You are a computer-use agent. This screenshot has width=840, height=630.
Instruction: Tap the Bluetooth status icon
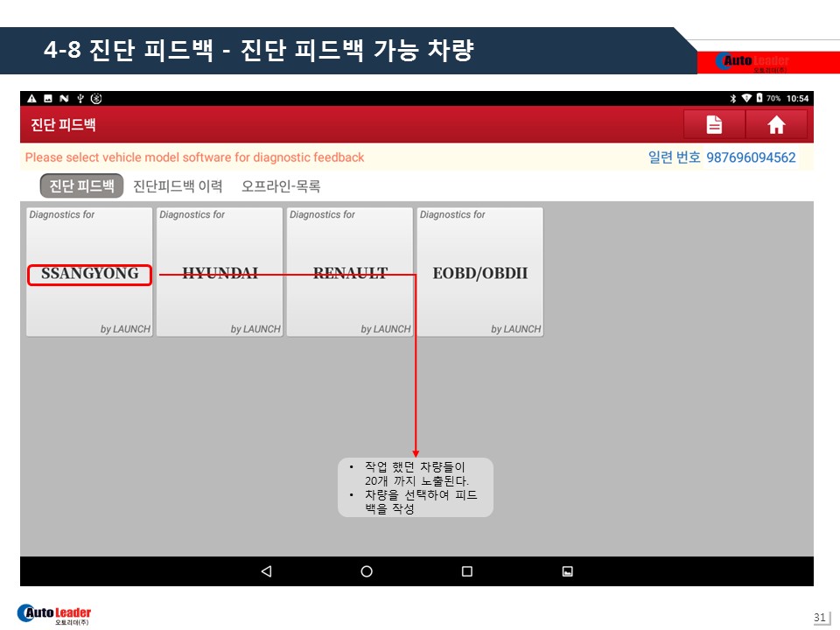coord(733,99)
